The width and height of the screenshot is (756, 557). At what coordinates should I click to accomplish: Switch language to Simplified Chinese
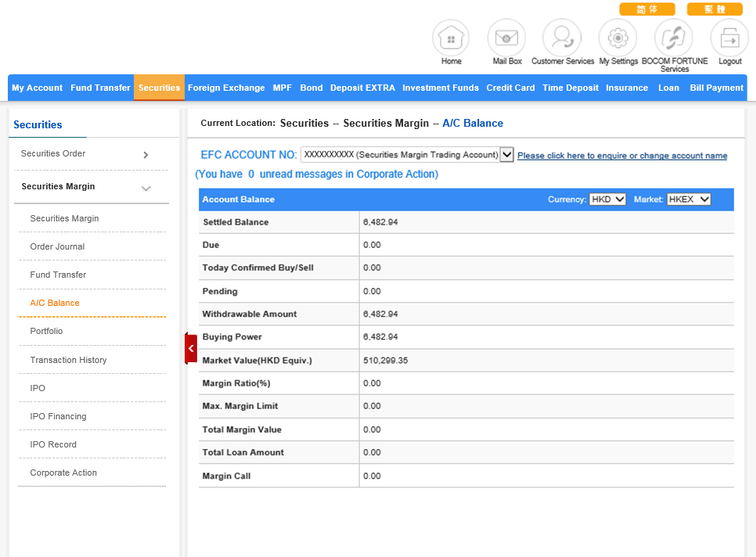click(x=646, y=9)
